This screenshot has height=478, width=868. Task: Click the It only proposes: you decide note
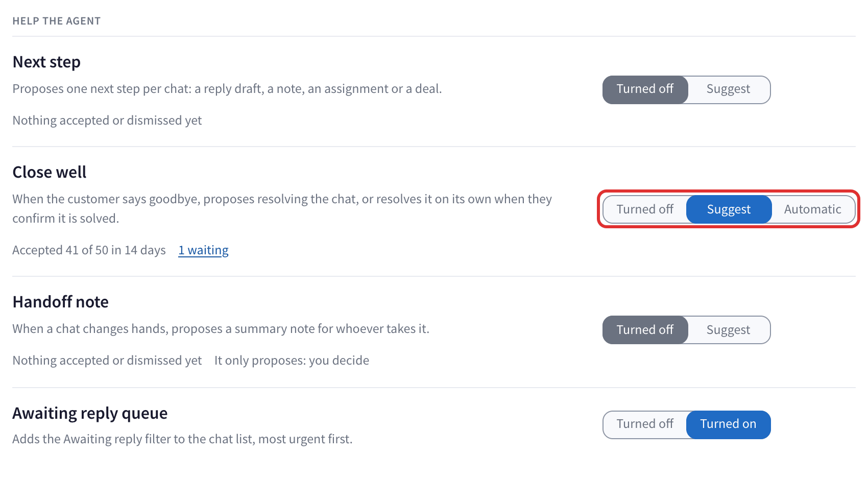[292, 361]
